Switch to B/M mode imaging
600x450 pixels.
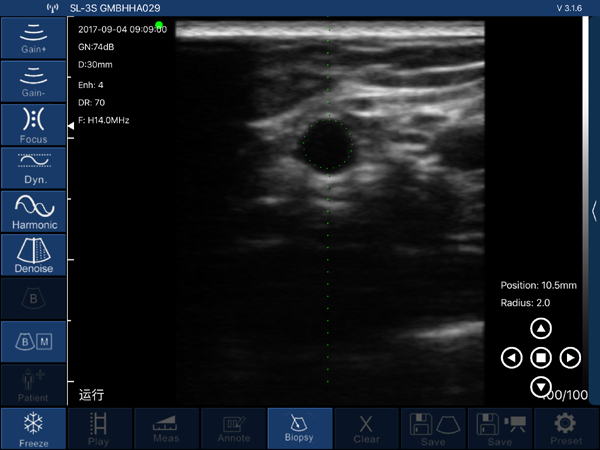point(32,342)
